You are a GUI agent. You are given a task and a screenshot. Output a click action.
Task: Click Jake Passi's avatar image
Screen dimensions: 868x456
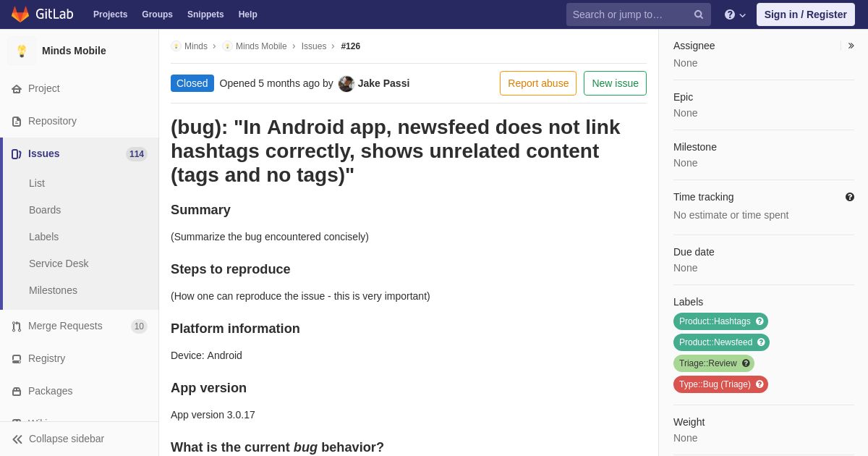(346, 84)
